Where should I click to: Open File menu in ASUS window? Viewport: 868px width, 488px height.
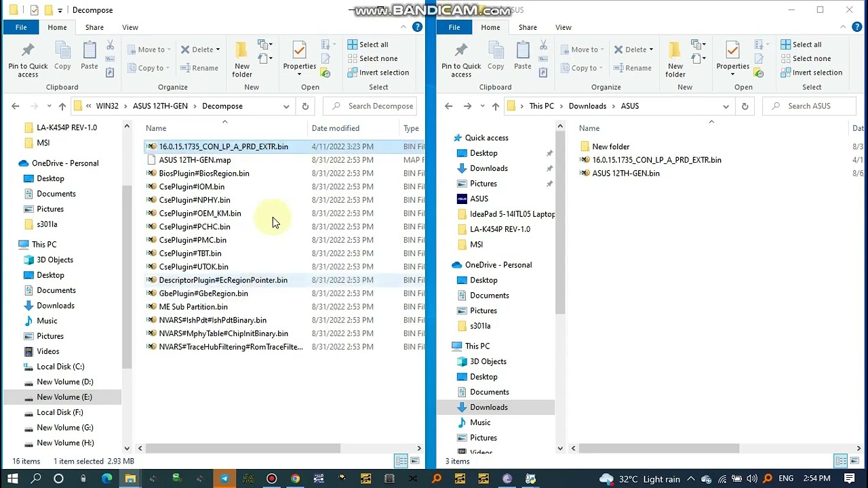tap(454, 27)
